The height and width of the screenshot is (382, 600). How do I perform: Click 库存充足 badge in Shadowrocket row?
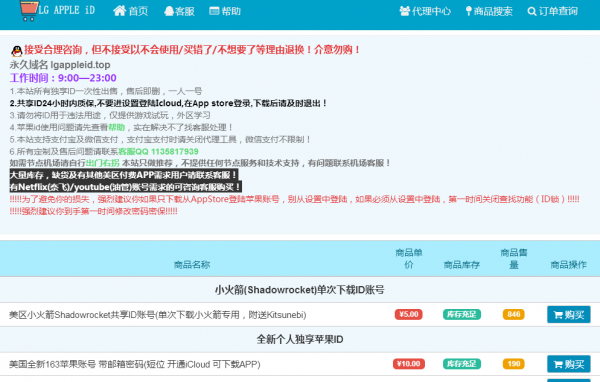coord(462,314)
